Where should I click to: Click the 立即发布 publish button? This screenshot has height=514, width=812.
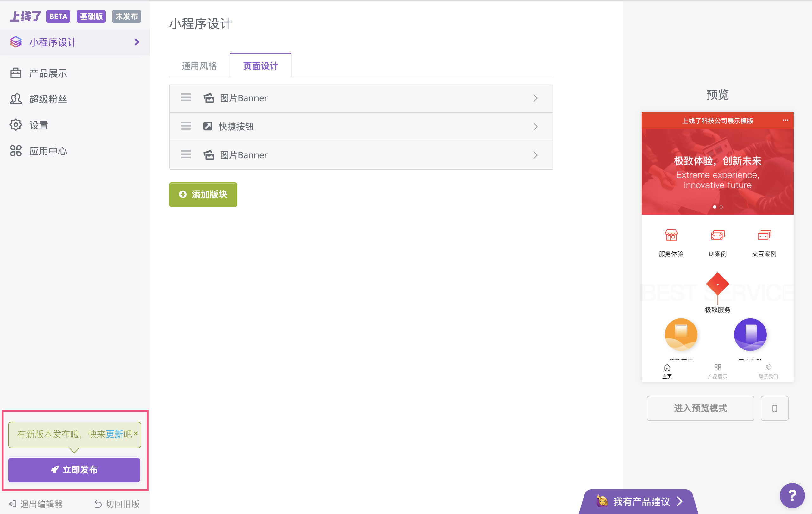(x=74, y=469)
